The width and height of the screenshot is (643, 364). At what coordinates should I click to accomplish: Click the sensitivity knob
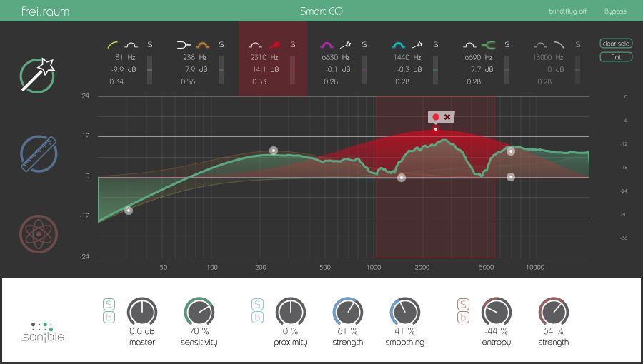pos(199,312)
